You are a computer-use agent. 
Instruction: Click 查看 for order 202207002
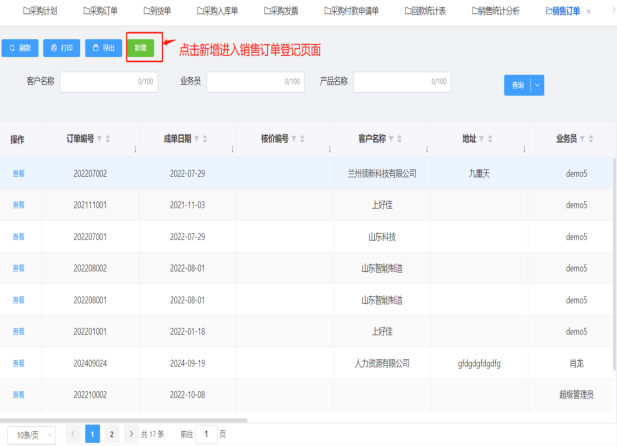18,174
